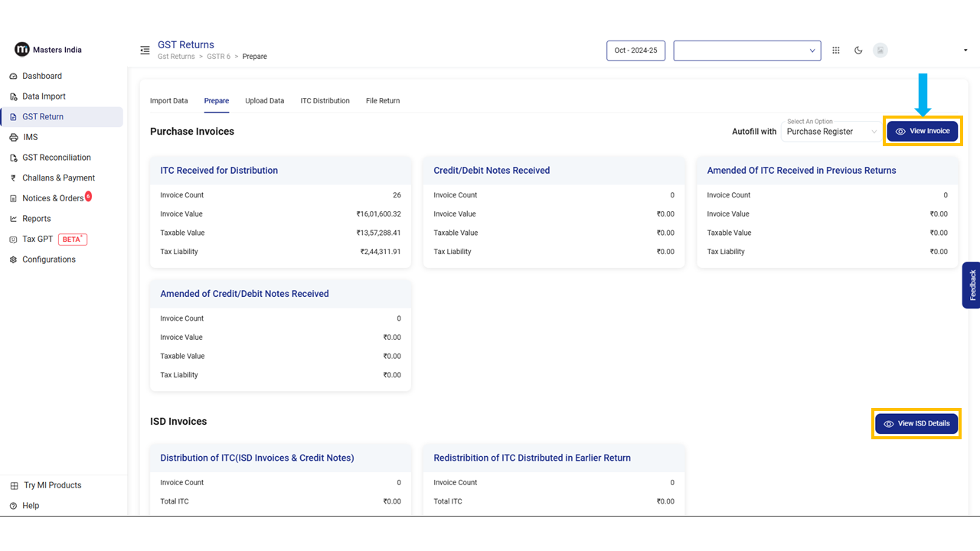The height and width of the screenshot is (551, 980).
Task: Open the empty GSTIN selection dropdown
Action: (746, 51)
